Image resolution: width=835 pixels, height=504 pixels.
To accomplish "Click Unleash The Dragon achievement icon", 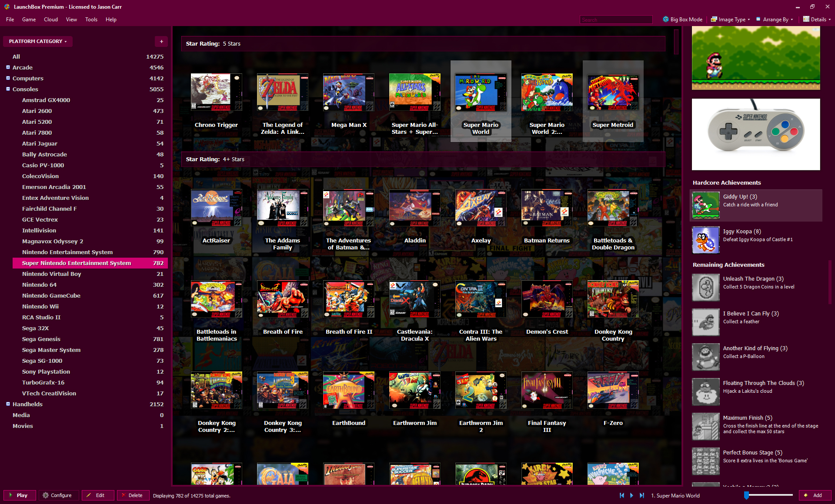I will click(706, 287).
